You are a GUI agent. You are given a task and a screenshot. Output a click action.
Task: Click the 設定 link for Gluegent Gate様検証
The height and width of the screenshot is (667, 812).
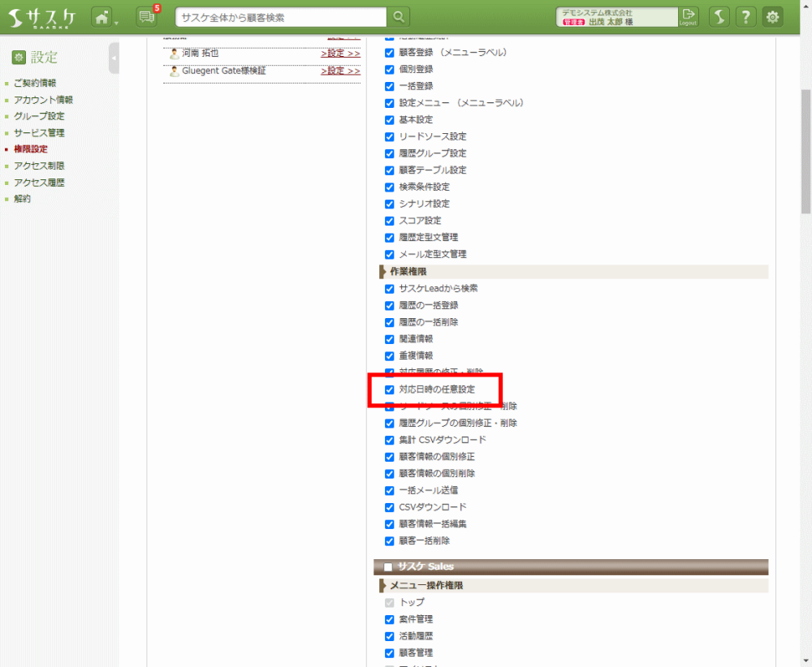point(340,71)
